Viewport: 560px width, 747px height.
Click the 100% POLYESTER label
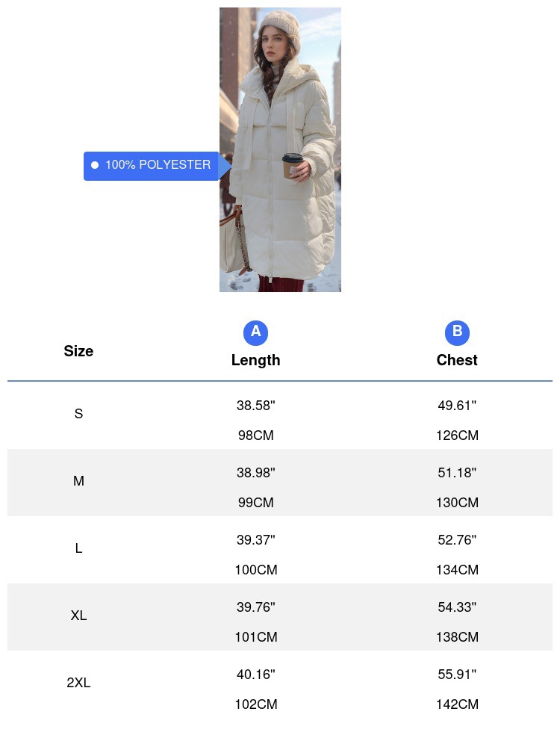(158, 165)
